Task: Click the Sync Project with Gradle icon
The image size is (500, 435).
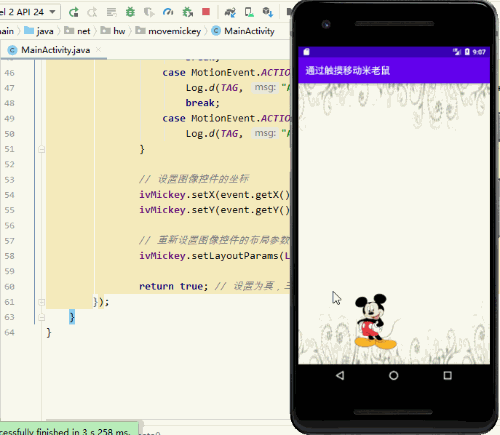Action: pos(230,12)
